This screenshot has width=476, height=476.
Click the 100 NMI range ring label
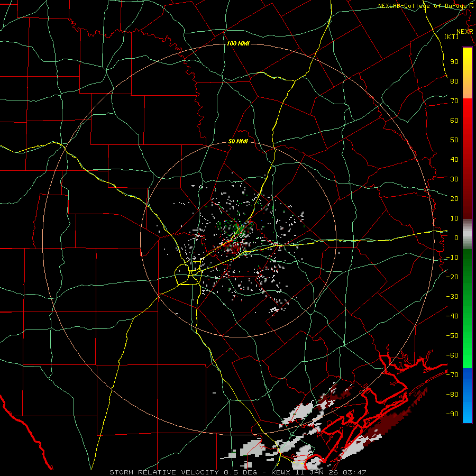click(238, 44)
